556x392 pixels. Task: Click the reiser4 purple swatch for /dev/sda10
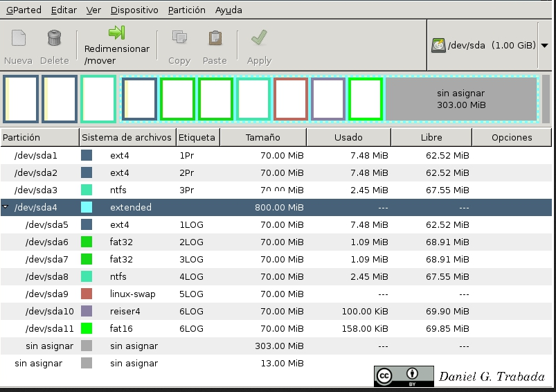[x=87, y=311]
